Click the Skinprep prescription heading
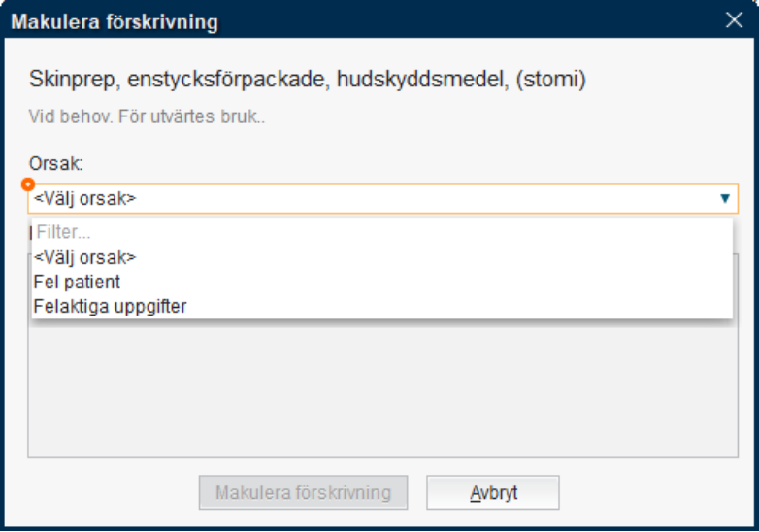The height and width of the screenshot is (532, 759). tap(307, 79)
